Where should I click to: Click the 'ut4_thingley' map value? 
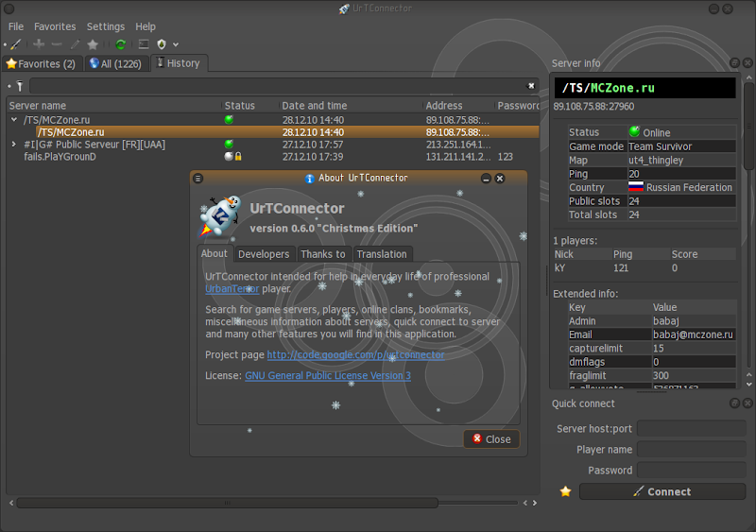tap(656, 160)
